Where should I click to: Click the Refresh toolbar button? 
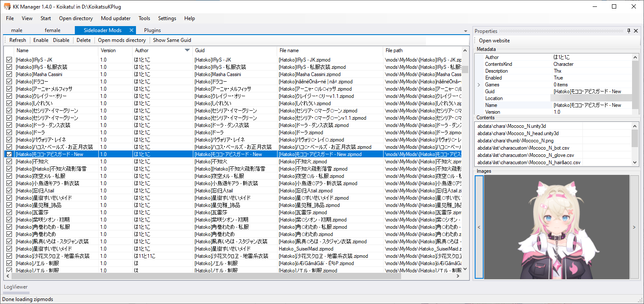pos(18,40)
